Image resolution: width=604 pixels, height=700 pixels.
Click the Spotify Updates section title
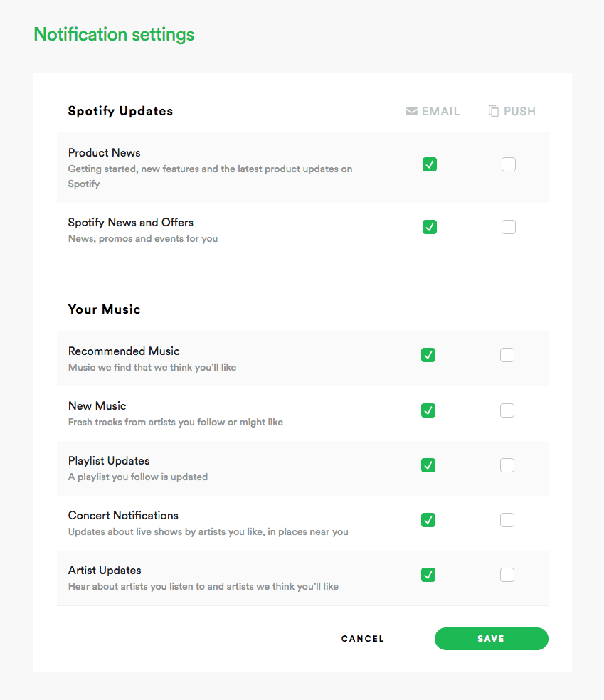point(120,111)
